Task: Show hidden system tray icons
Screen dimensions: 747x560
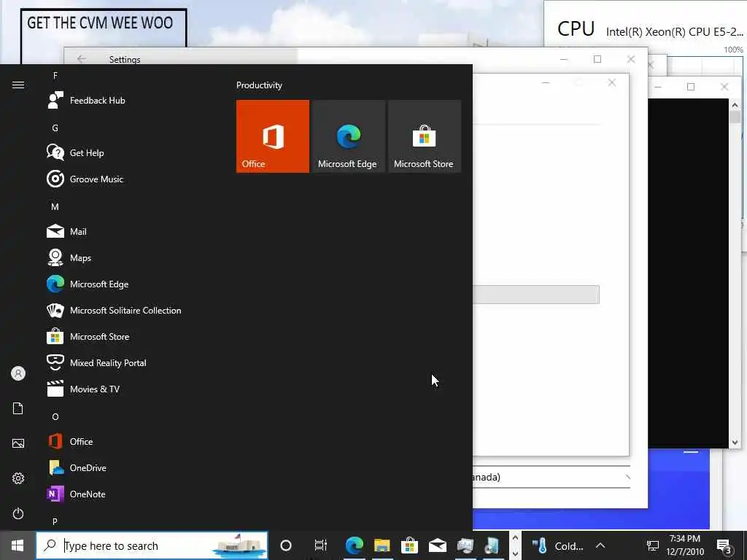Action: 601,545
